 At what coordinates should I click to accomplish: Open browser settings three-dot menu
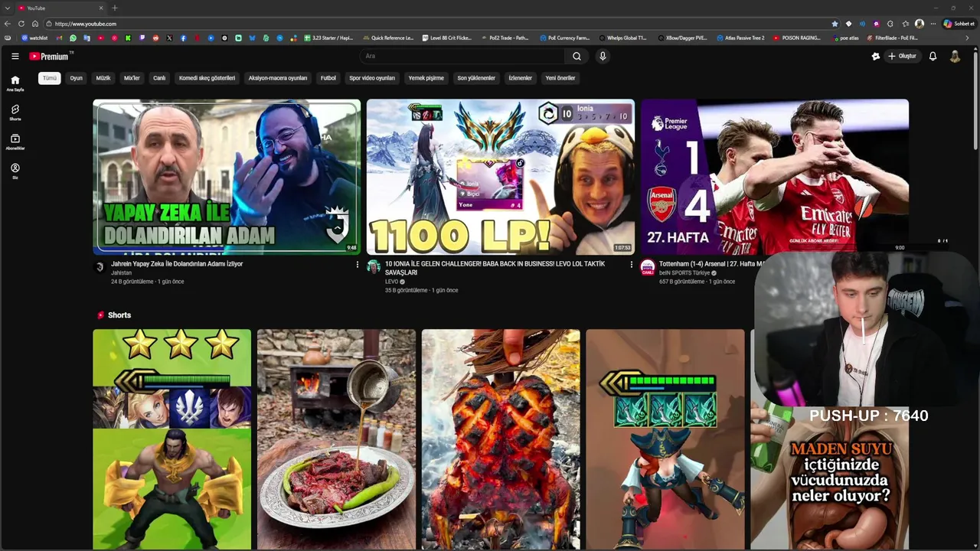coord(933,24)
